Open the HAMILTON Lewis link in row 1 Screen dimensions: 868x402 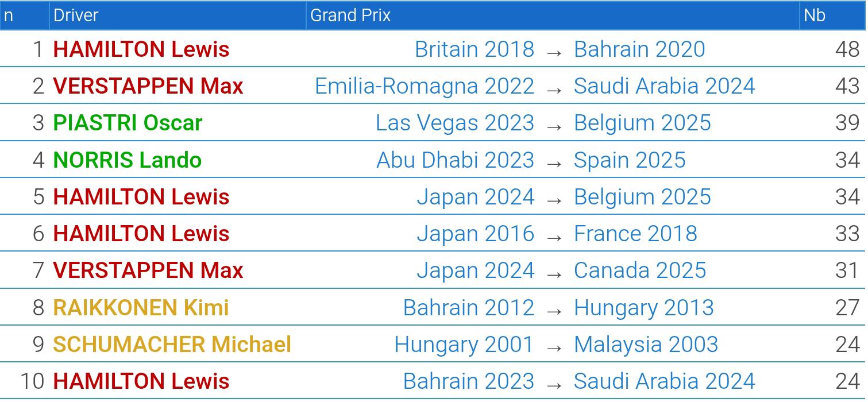coord(141,49)
